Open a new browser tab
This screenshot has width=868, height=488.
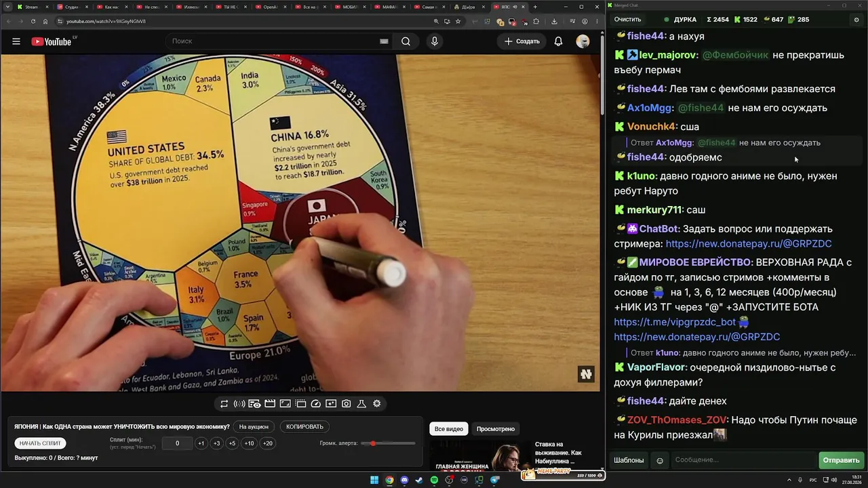point(535,7)
